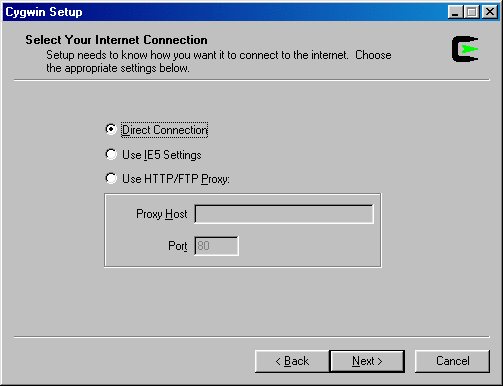Click the Port label text

pyautogui.click(x=178, y=246)
